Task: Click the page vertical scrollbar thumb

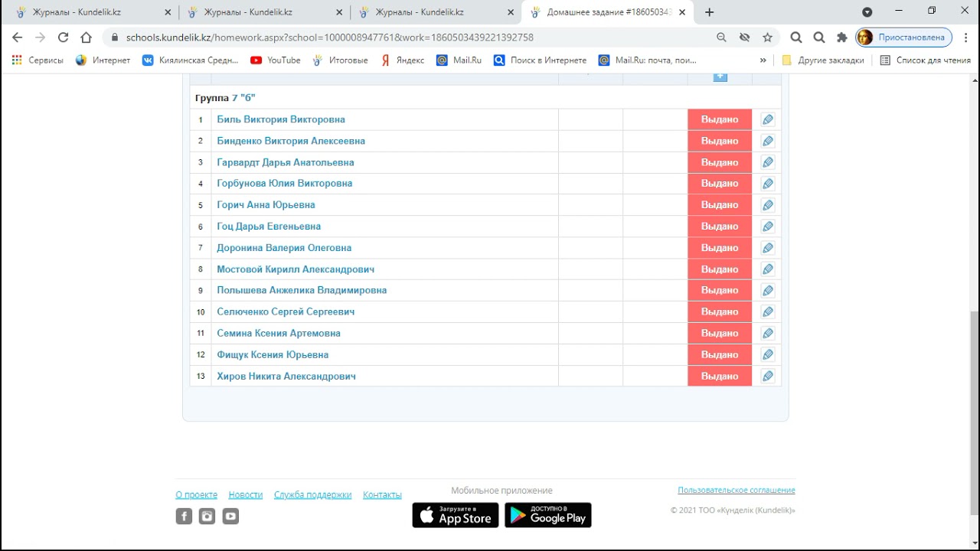Action: click(974, 412)
